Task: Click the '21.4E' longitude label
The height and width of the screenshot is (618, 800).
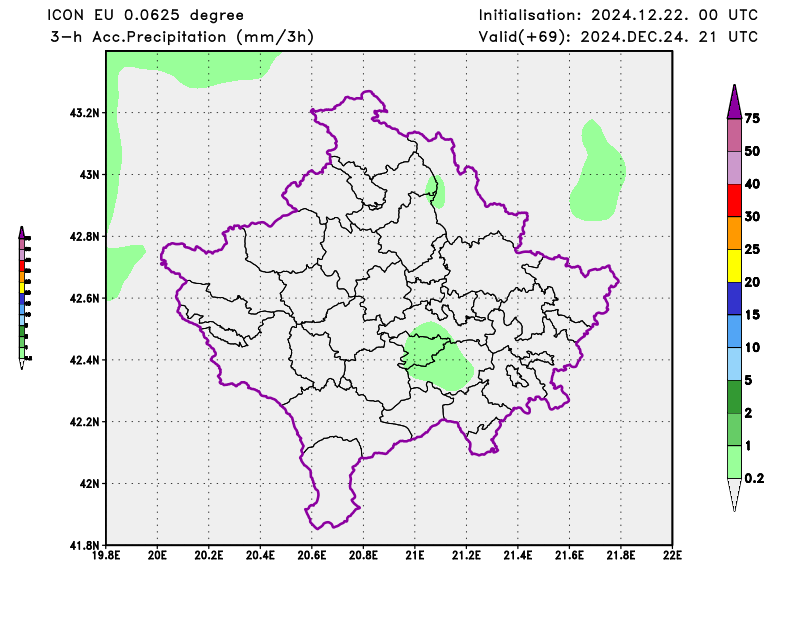Action: [518, 555]
